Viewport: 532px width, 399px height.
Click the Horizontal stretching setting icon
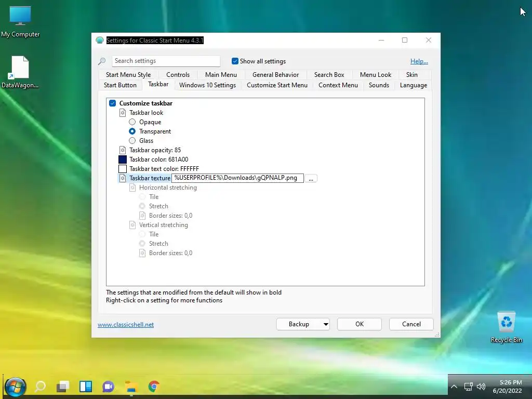click(132, 188)
